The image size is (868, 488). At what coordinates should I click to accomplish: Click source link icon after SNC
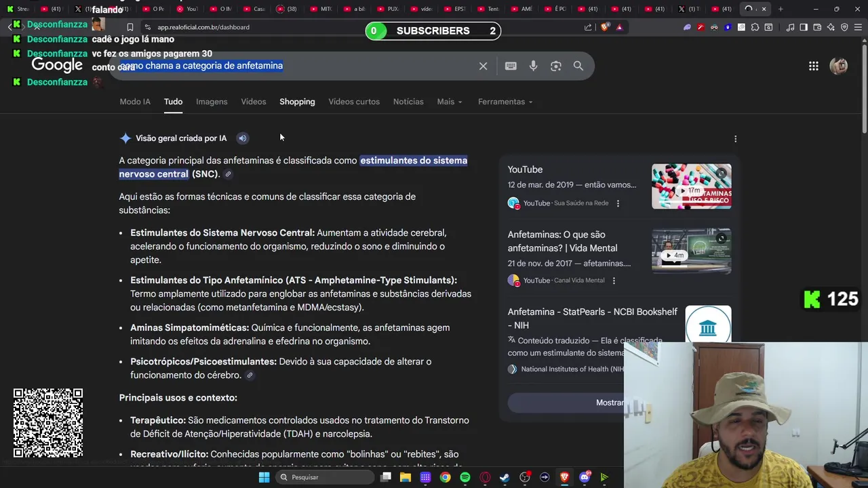tap(228, 174)
